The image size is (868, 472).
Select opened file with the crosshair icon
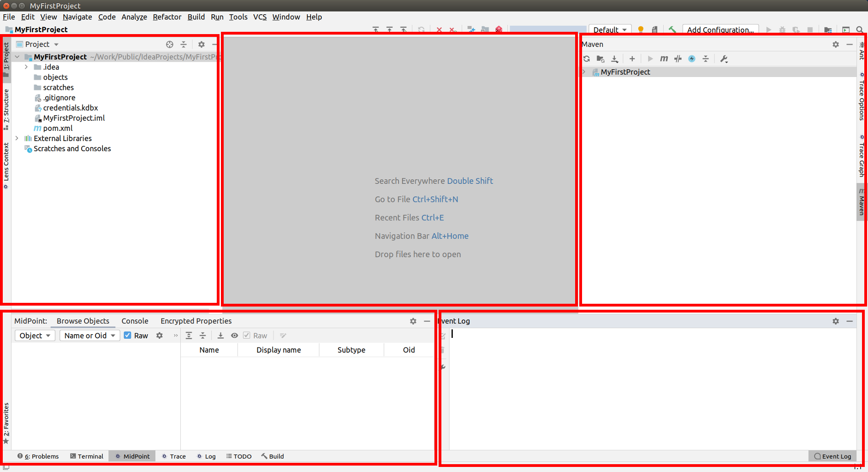(169, 44)
